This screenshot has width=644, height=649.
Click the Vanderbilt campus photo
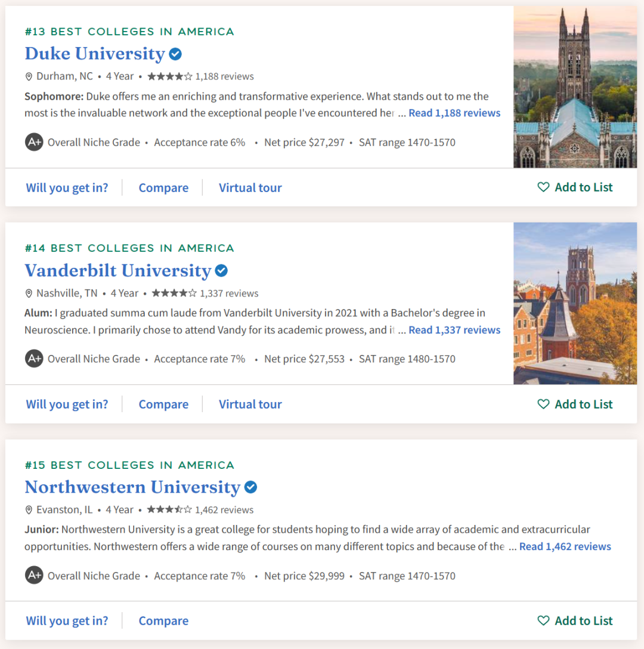click(x=575, y=304)
